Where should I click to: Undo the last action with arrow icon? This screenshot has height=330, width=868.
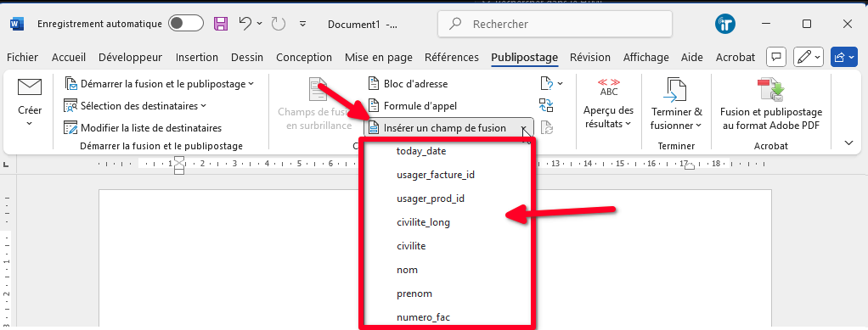(245, 24)
